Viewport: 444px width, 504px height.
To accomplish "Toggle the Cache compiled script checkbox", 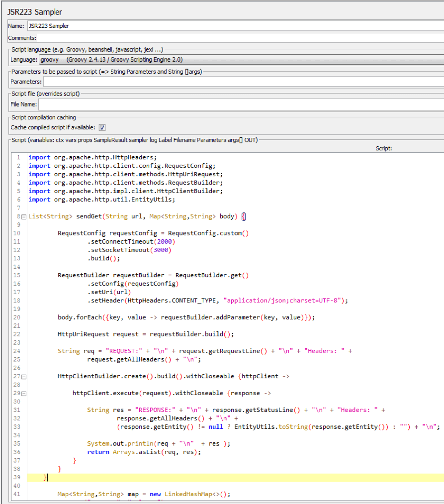I will click(x=102, y=127).
